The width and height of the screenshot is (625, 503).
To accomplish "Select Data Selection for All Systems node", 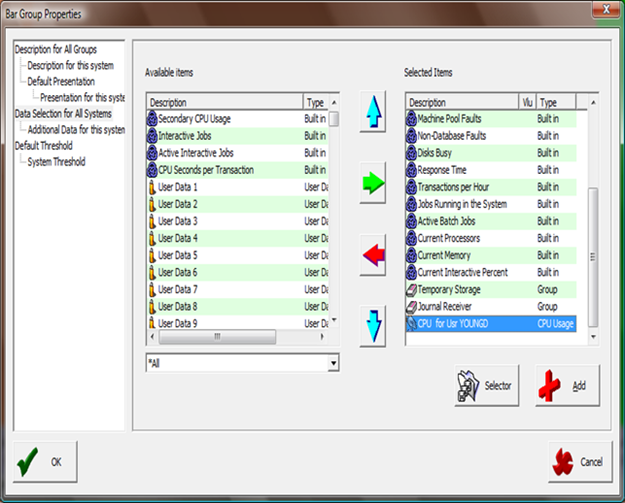I will coord(69,114).
